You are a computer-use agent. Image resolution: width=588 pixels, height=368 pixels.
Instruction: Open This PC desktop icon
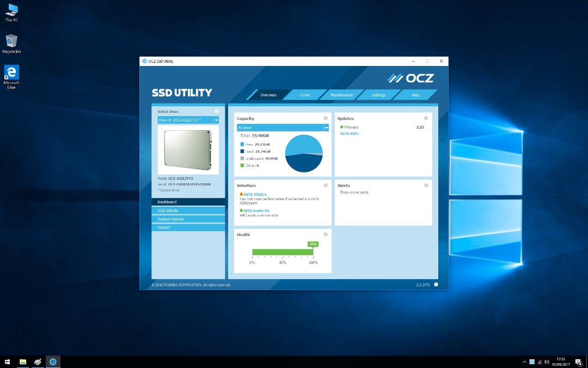(11, 13)
